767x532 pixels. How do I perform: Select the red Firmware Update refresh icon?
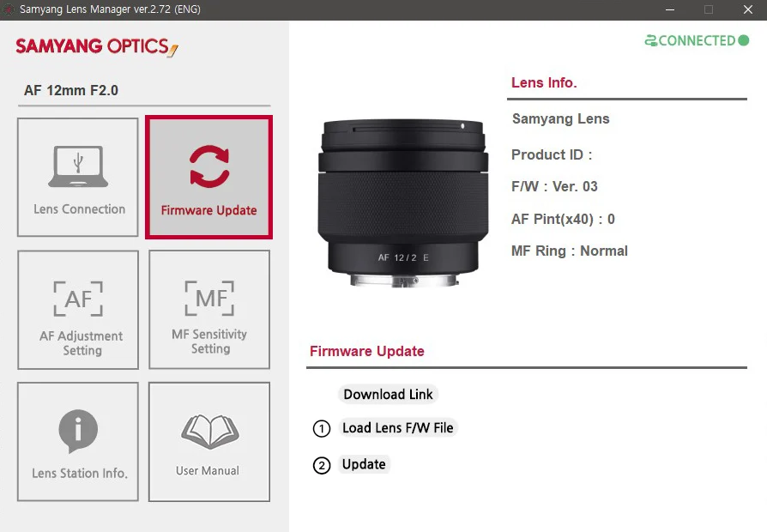pyautogui.click(x=209, y=166)
